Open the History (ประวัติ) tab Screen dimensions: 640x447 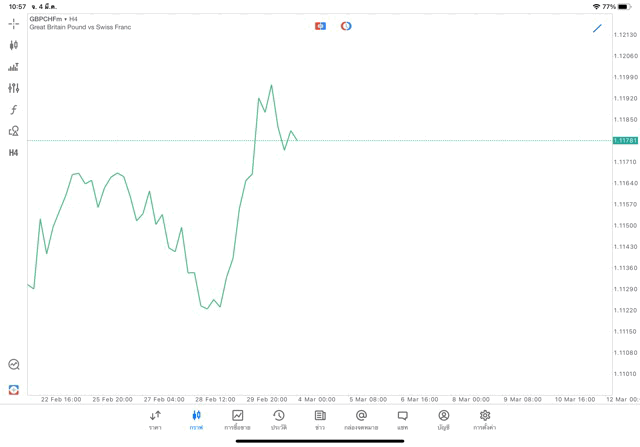click(279, 420)
